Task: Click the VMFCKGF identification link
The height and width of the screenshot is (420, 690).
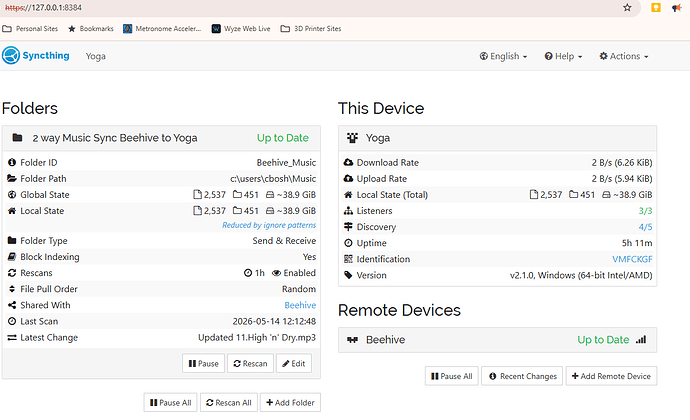Action: (x=632, y=259)
